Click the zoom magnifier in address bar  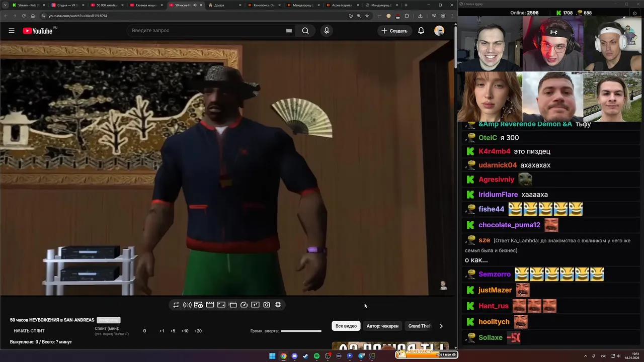pyautogui.click(x=359, y=16)
